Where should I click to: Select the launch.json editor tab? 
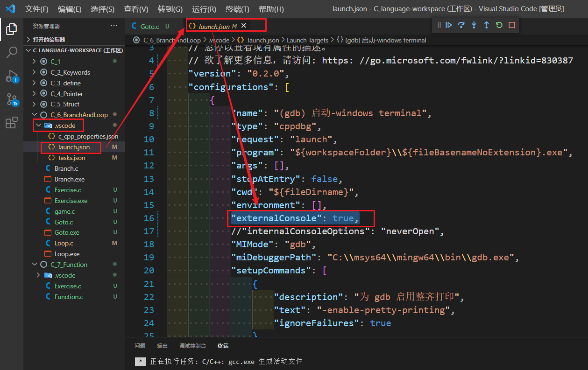click(x=214, y=26)
